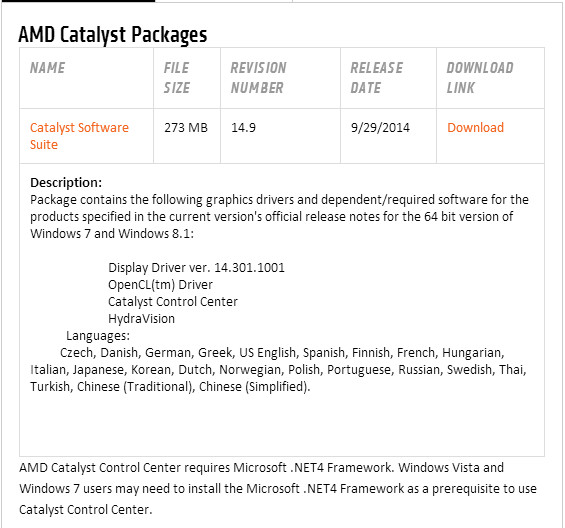Viewport: 565px width, 528px height.
Task: Select the 14.9 revision number cell
Action: point(243,128)
